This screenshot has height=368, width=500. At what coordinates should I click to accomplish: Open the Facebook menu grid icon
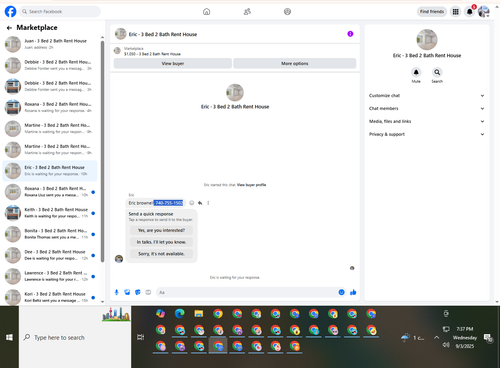point(455,12)
